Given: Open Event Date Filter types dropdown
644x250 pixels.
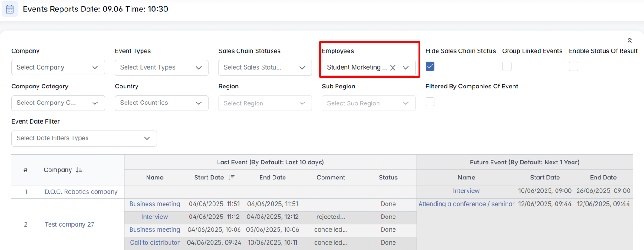Looking at the screenshot, I should pos(84,138).
